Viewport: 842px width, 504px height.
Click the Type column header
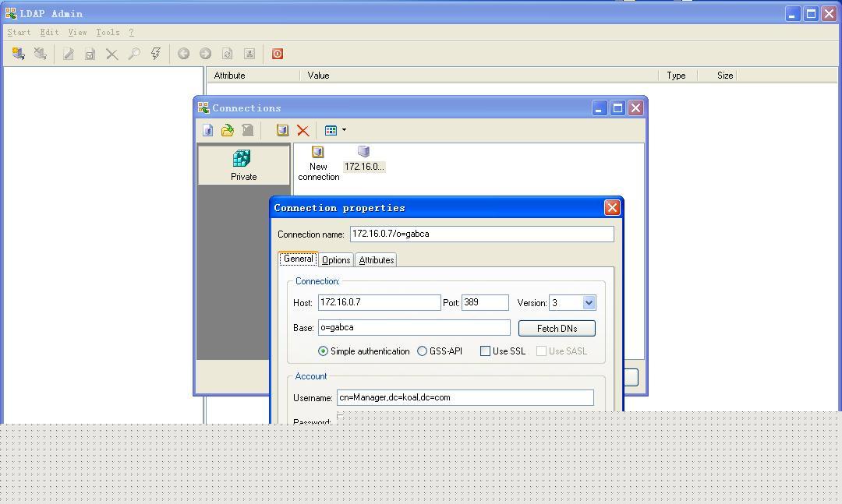(677, 76)
